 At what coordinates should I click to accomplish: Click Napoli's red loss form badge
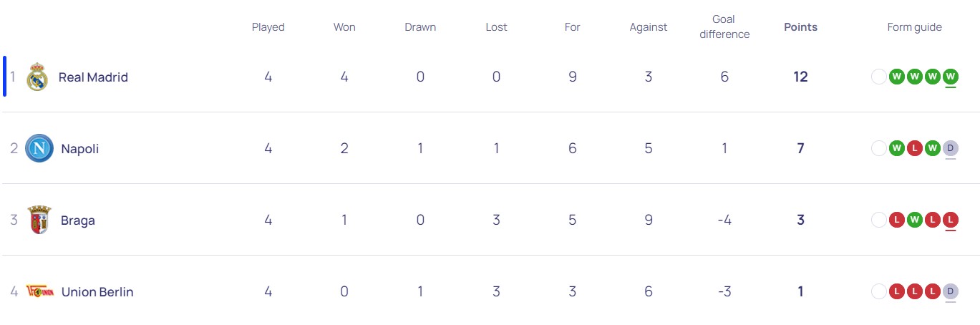(x=915, y=148)
